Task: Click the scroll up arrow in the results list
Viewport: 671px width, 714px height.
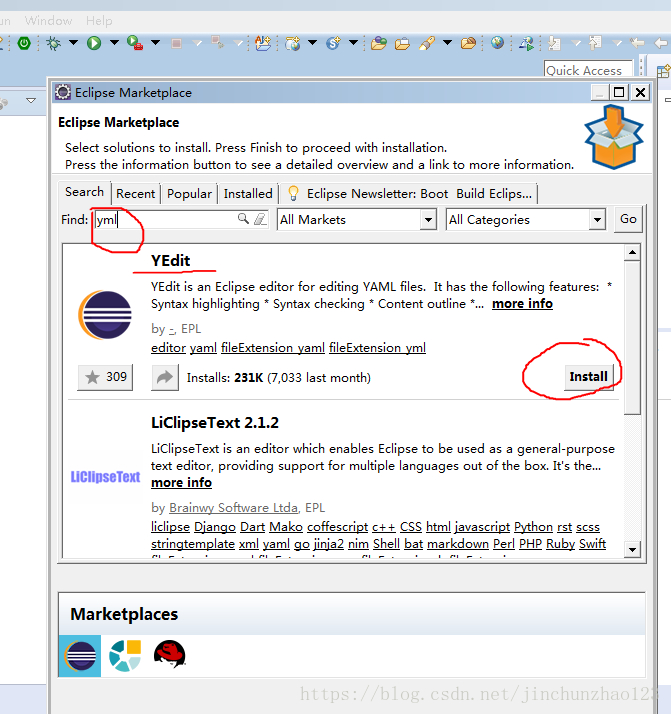Action: click(x=632, y=252)
